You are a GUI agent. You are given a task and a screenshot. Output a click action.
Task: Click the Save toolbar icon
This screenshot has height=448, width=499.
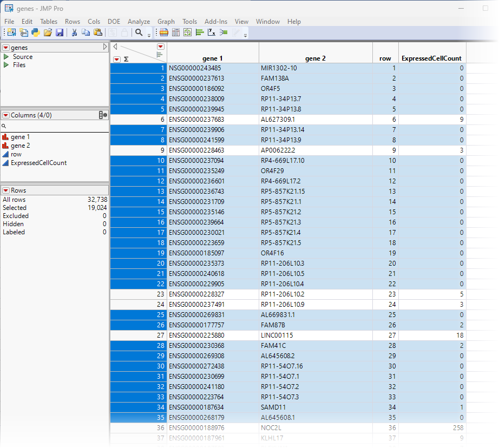click(x=60, y=32)
